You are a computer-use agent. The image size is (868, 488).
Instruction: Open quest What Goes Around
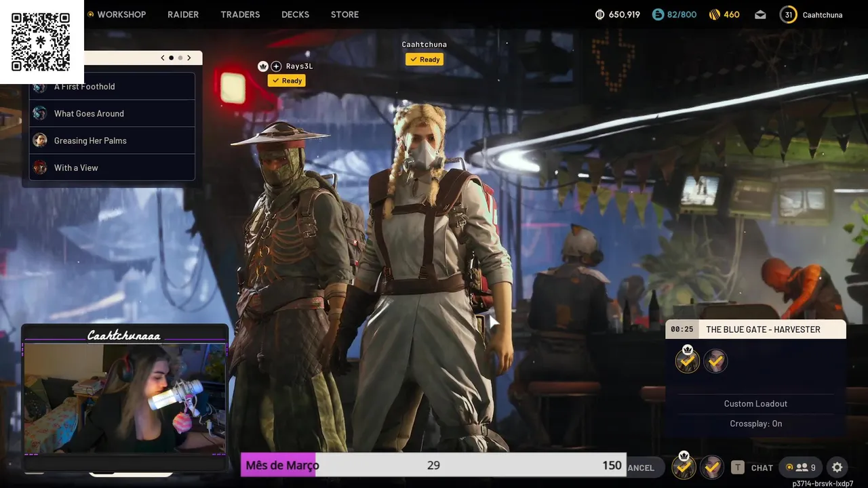[112, 114]
